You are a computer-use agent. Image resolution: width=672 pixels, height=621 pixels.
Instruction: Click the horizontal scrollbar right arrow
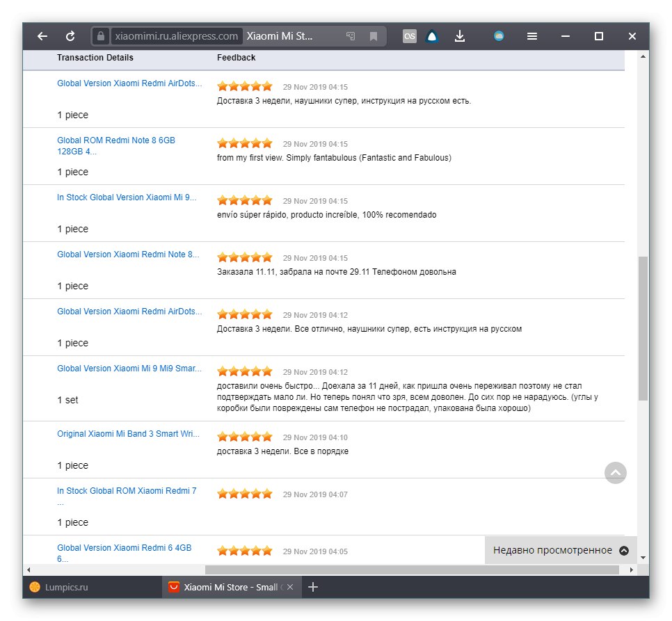pyautogui.click(x=631, y=570)
